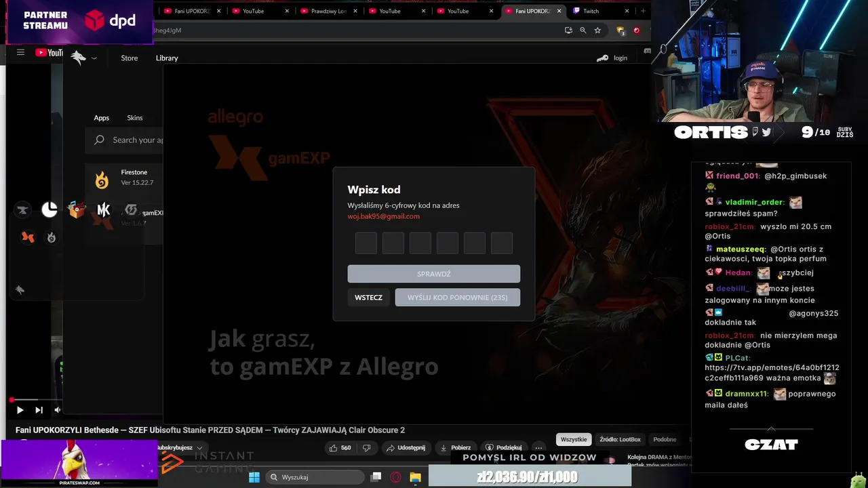Close the Twitch browser tab
The height and width of the screenshot is (488, 868).
click(x=627, y=11)
